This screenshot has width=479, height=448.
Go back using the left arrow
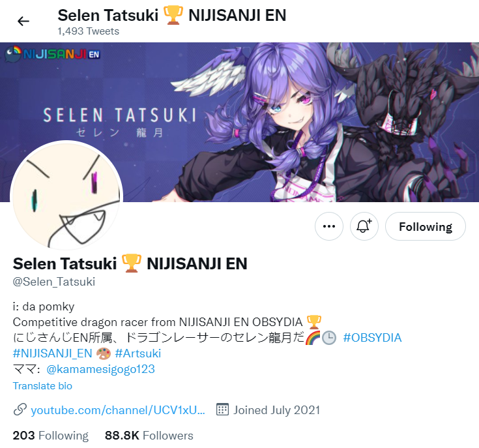(x=23, y=21)
